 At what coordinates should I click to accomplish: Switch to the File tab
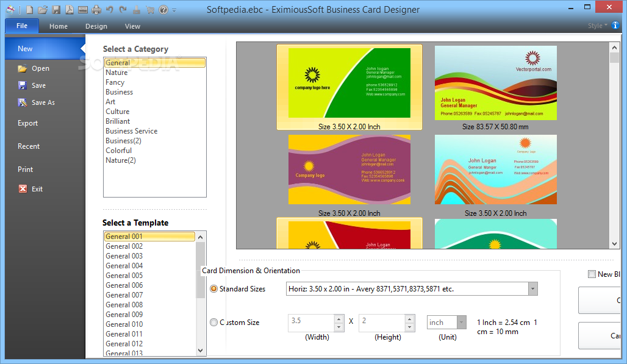tap(22, 26)
